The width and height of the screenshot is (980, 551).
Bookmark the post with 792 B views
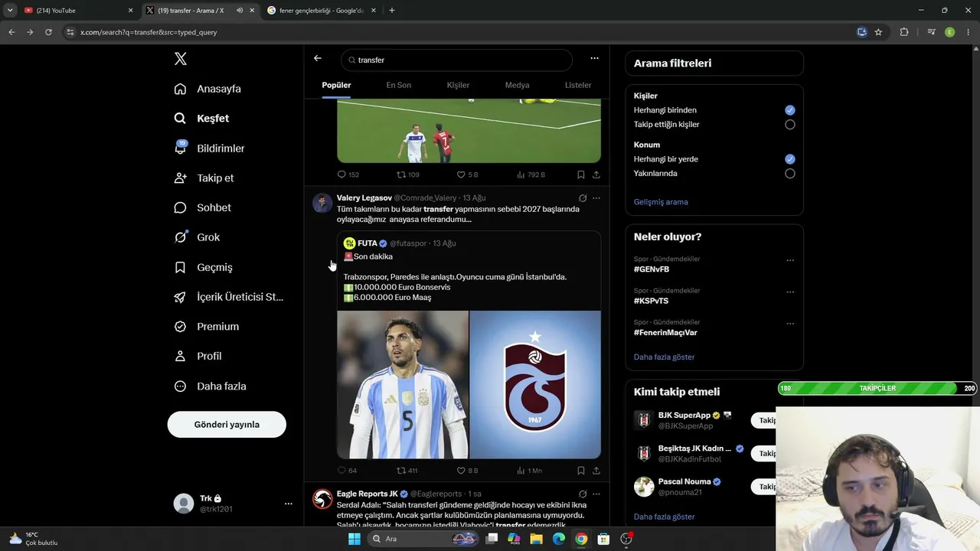pyautogui.click(x=581, y=174)
